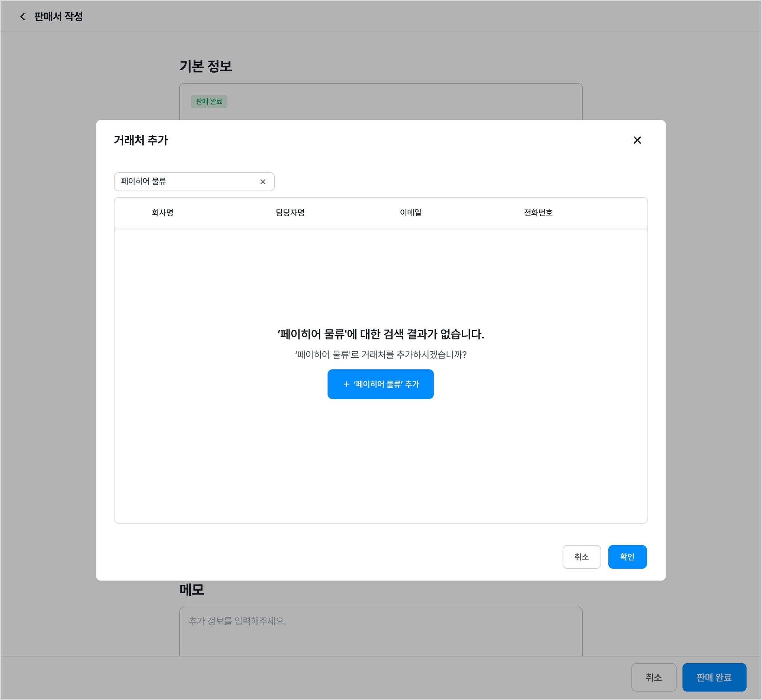Click the 전화번호 column header

[538, 212]
